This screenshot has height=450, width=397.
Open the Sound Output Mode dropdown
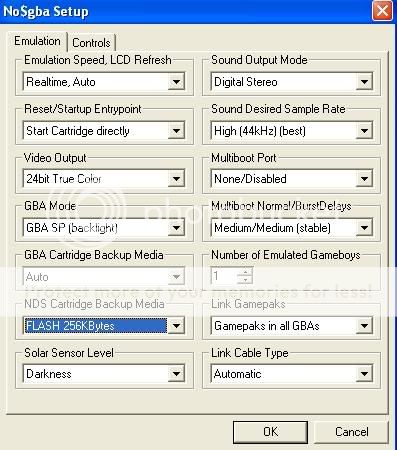(292, 81)
